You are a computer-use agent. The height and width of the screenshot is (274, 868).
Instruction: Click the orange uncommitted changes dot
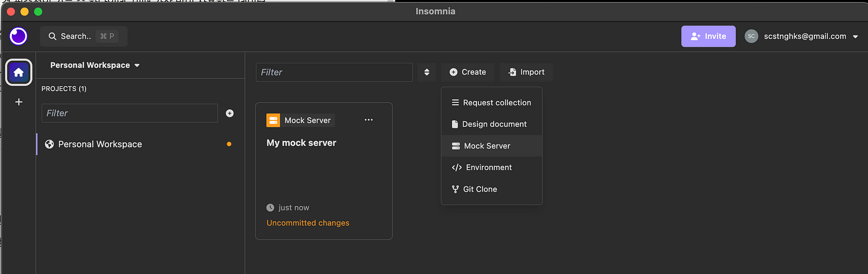coord(229,144)
